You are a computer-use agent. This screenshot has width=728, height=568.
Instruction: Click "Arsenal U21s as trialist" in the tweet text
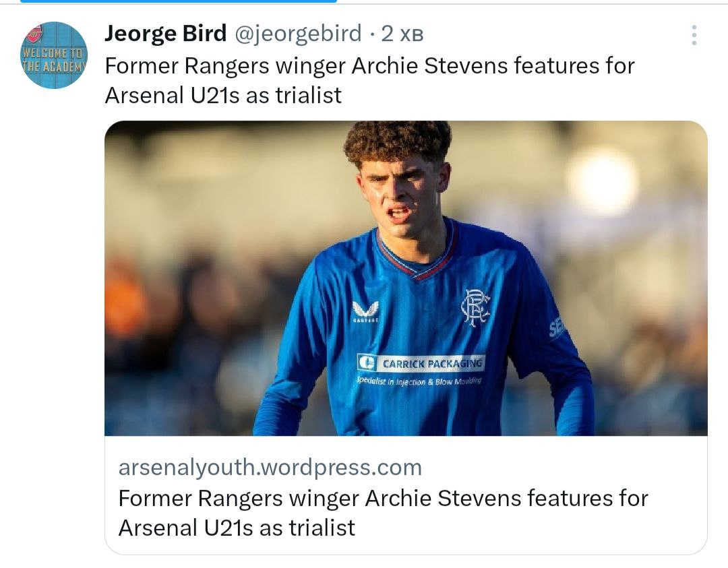[x=223, y=95]
